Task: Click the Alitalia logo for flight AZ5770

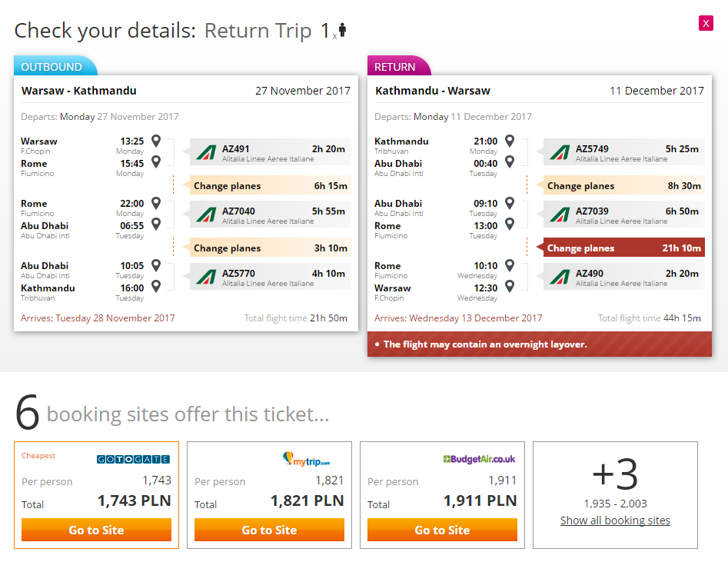Action: pos(206,277)
